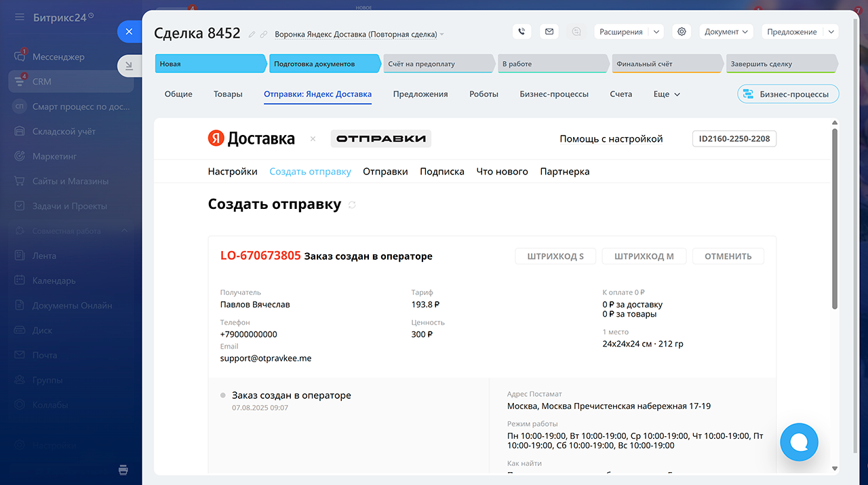Click the collapse arrow tab under close button
868x485 pixels.
coord(129,65)
